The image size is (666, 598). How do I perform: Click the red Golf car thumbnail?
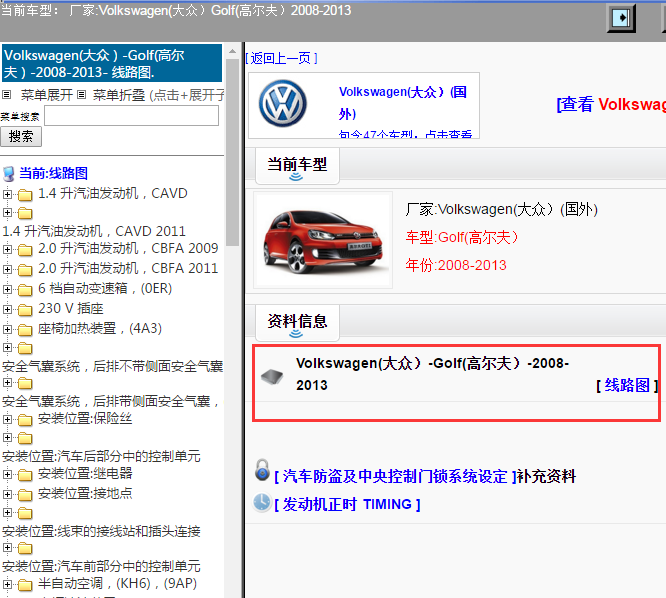coord(324,241)
